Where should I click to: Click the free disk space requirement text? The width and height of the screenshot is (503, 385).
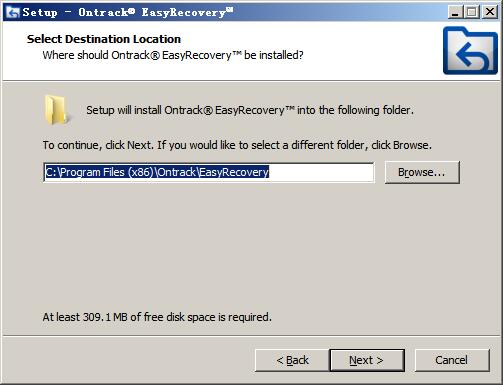point(157,317)
